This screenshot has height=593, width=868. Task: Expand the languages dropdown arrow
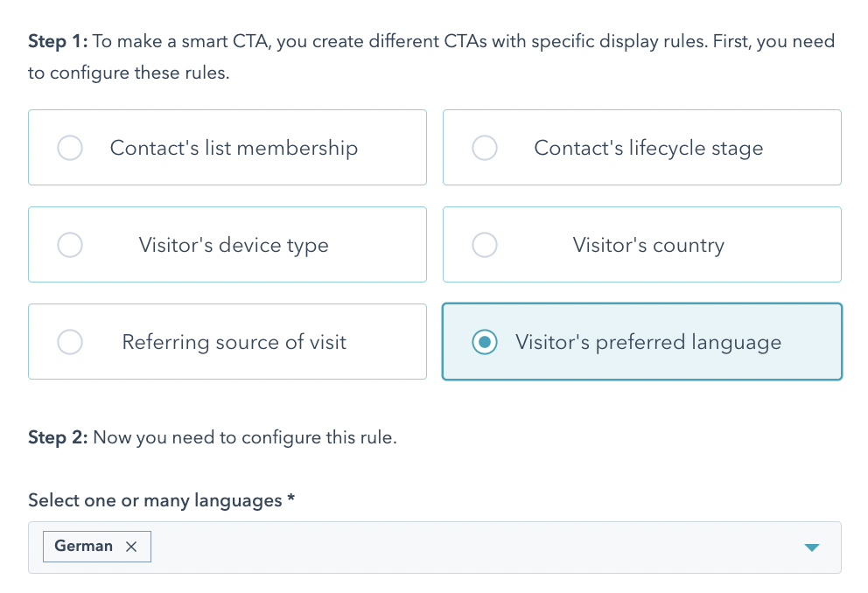[811, 548]
